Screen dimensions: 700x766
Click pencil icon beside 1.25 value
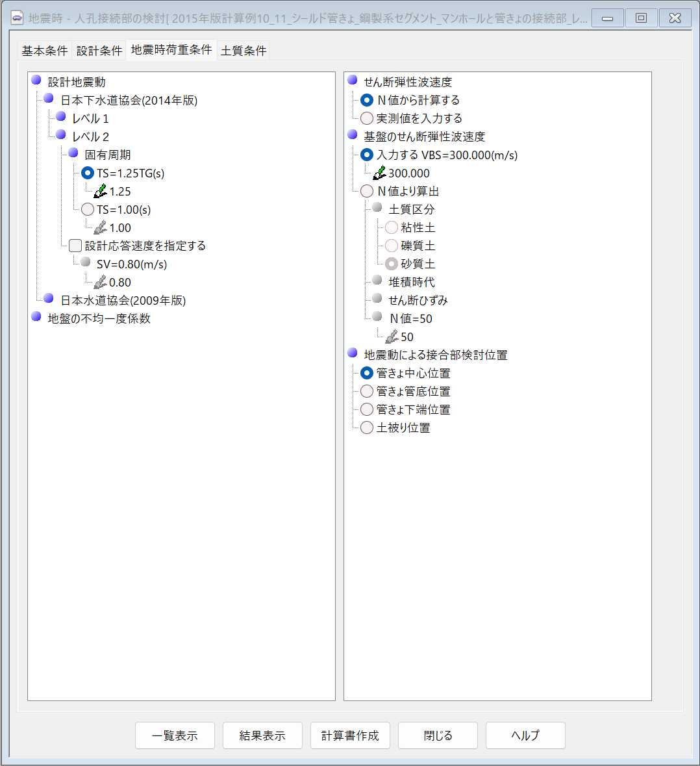100,192
